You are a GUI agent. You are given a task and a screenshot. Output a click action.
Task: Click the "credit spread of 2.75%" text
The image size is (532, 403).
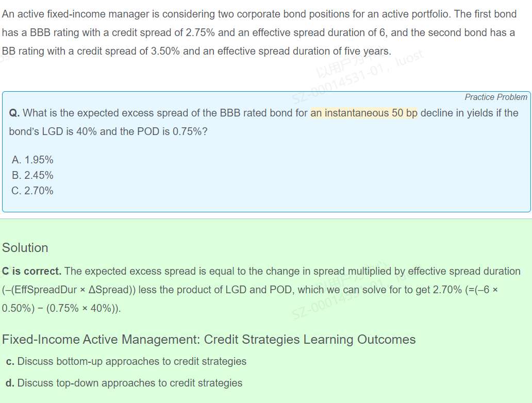tap(165, 32)
